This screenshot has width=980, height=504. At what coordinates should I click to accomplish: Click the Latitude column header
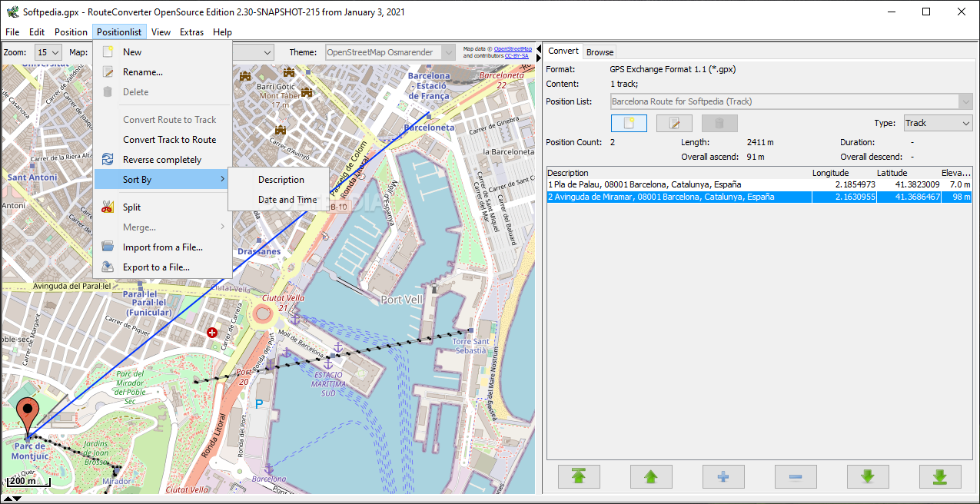[908, 173]
